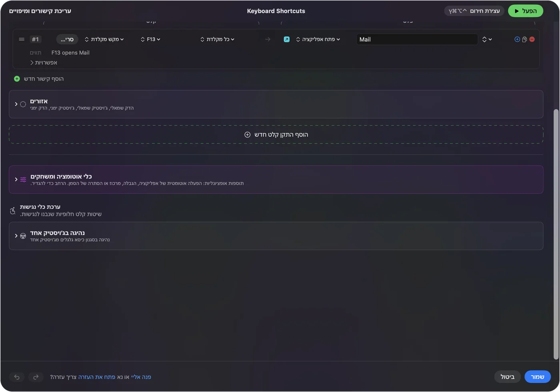Viewport: 560px width, 392px height.
Task: Open the F13 key dropdown
Action: pos(150,39)
